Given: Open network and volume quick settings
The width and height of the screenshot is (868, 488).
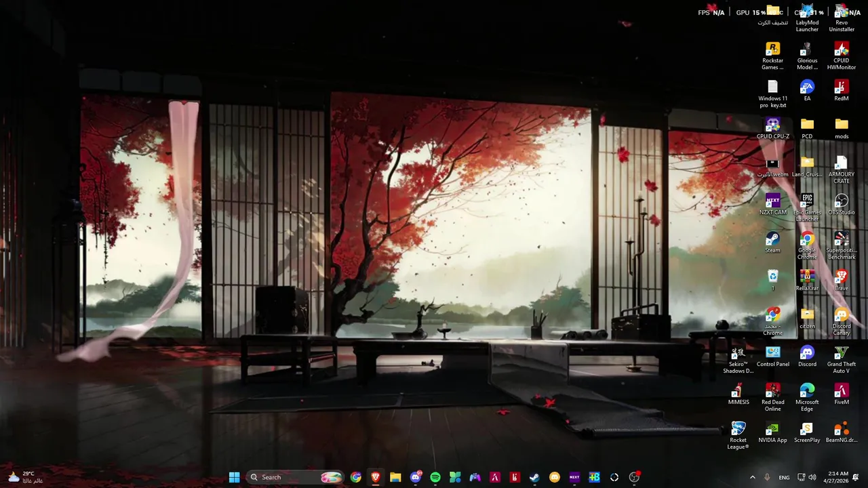Looking at the screenshot, I should click(x=807, y=477).
